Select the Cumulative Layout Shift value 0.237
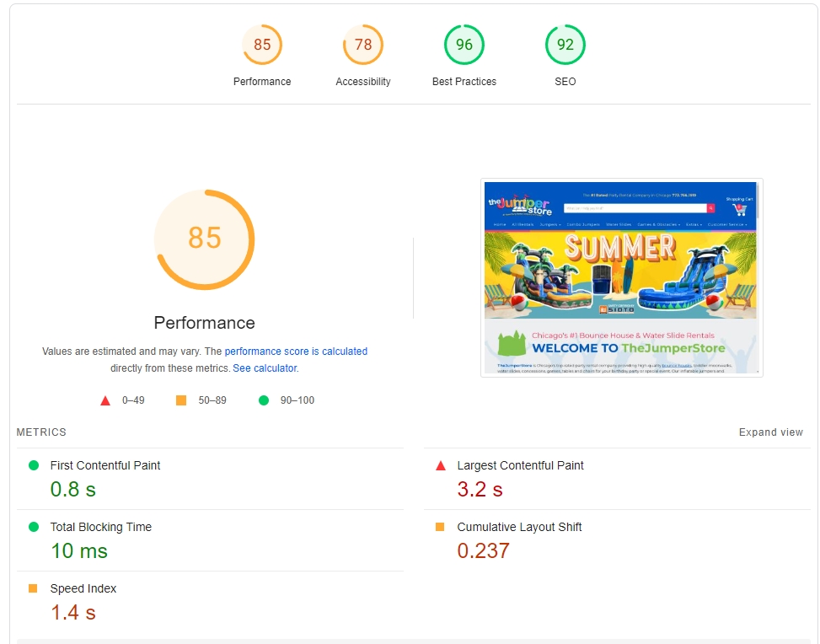The width and height of the screenshot is (820, 644). 483,550
